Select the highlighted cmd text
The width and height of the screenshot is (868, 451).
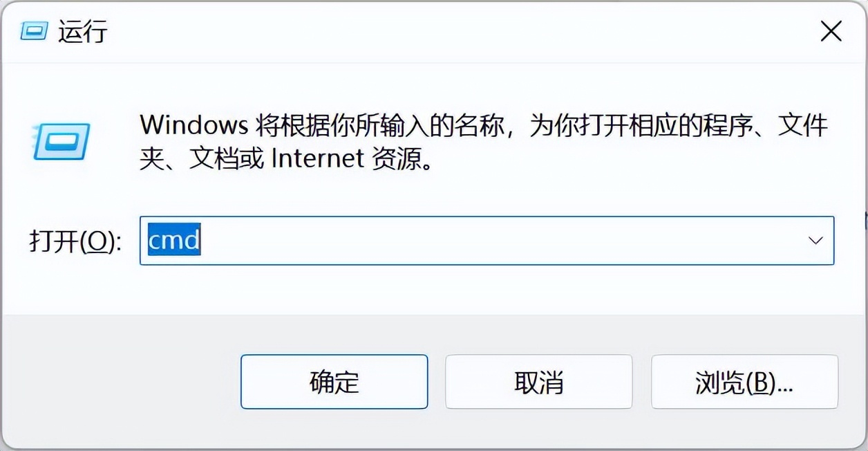[x=172, y=241]
